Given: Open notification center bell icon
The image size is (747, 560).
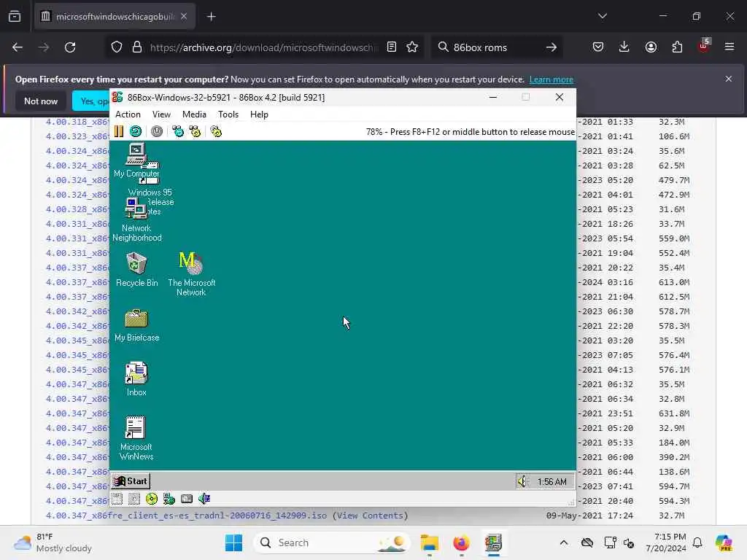Looking at the screenshot, I should pyautogui.click(x=697, y=542).
